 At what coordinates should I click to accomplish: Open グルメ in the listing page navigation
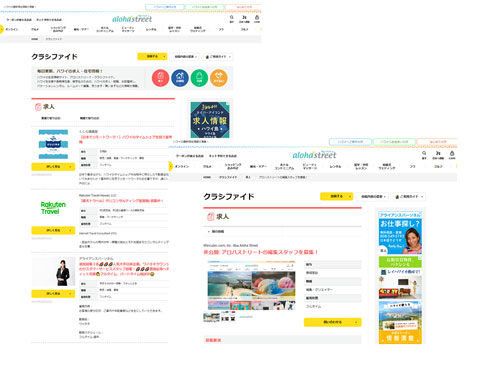[x=35, y=29]
